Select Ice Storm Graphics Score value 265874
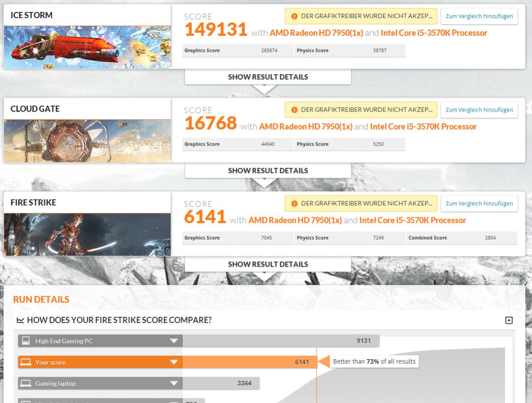Viewport: 532px width, 403px height. point(269,50)
